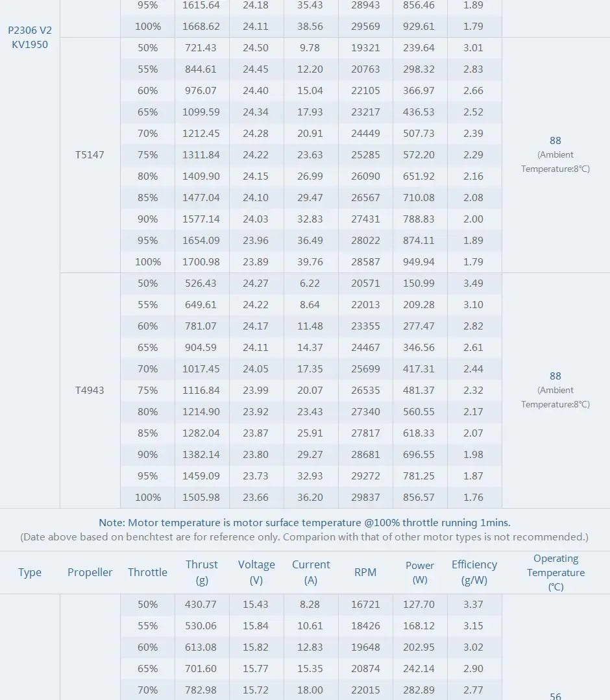Viewport: 610px width, 700px height.
Task: Click the P2306 V2 KV1950 type label
Action: 30,38
